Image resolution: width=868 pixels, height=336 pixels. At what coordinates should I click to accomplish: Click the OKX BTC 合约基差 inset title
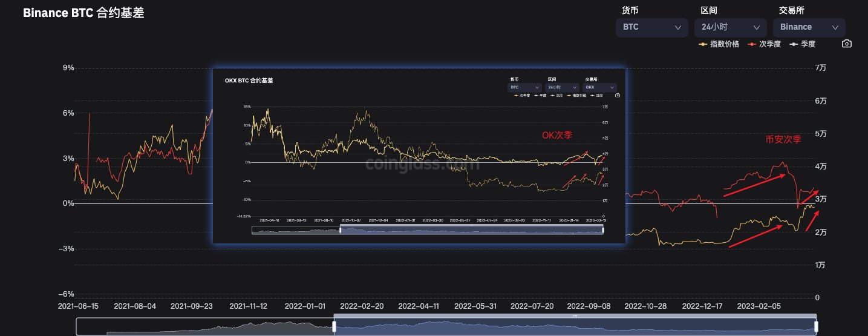[249, 80]
